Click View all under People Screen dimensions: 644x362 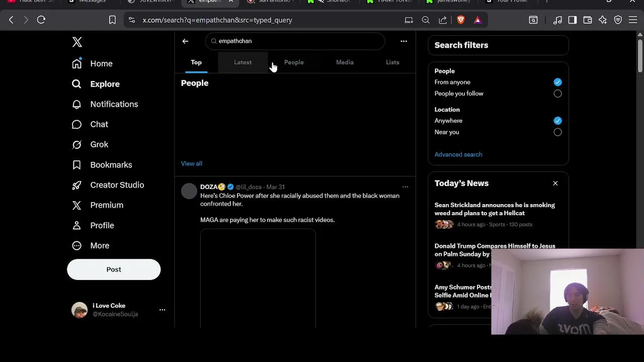coord(192,163)
